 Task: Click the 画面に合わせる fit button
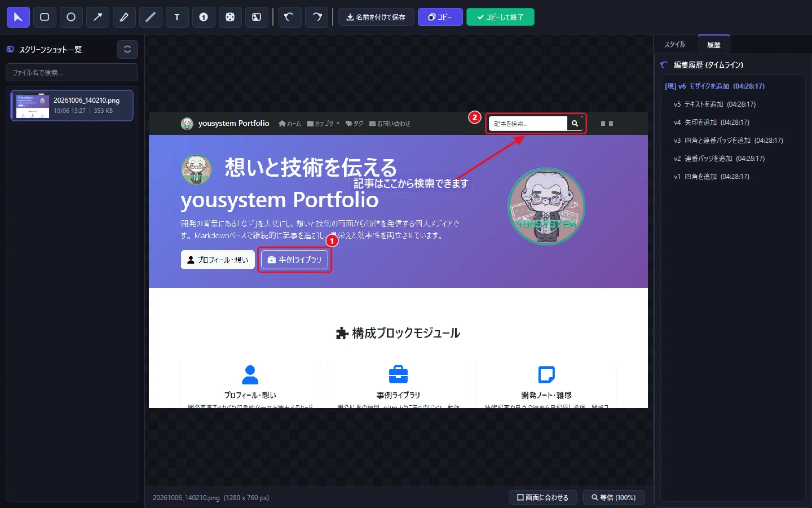543,497
